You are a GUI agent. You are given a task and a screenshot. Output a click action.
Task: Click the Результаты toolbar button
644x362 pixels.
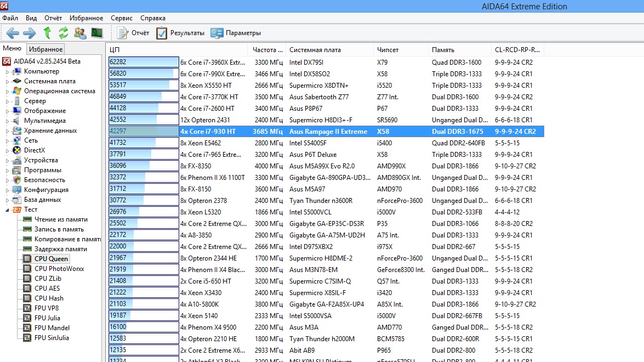pyautogui.click(x=180, y=33)
